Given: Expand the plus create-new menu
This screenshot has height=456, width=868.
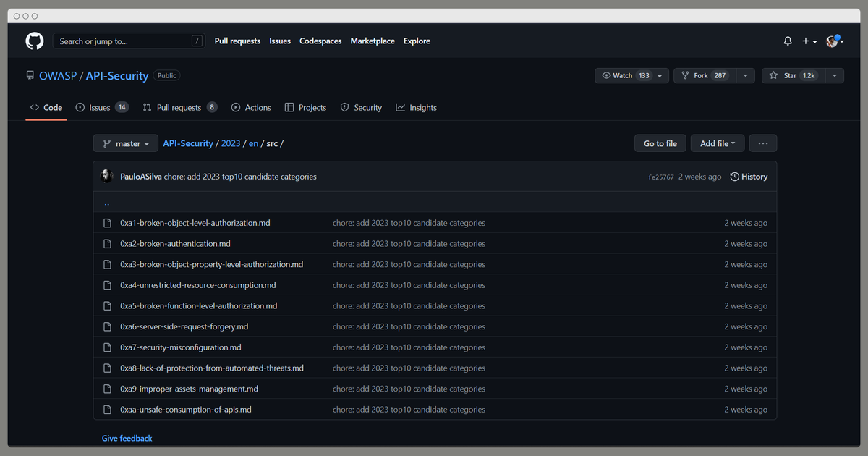Looking at the screenshot, I should click(x=809, y=41).
